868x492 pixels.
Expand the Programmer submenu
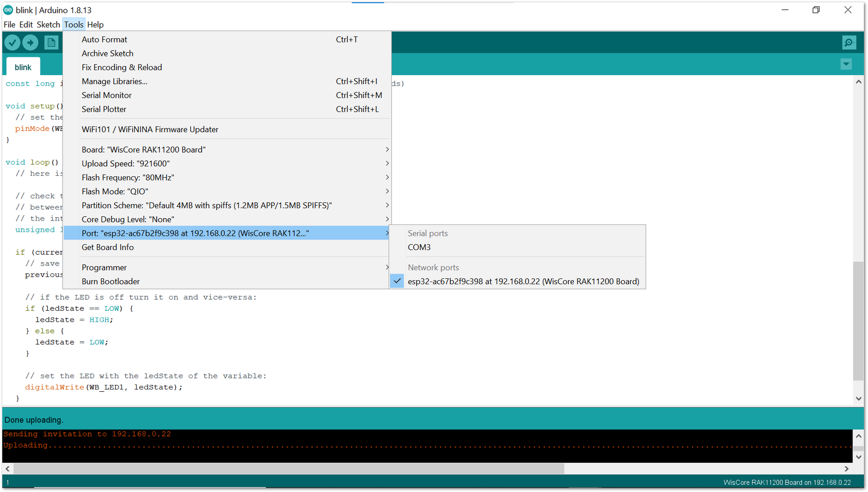pyautogui.click(x=227, y=268)
